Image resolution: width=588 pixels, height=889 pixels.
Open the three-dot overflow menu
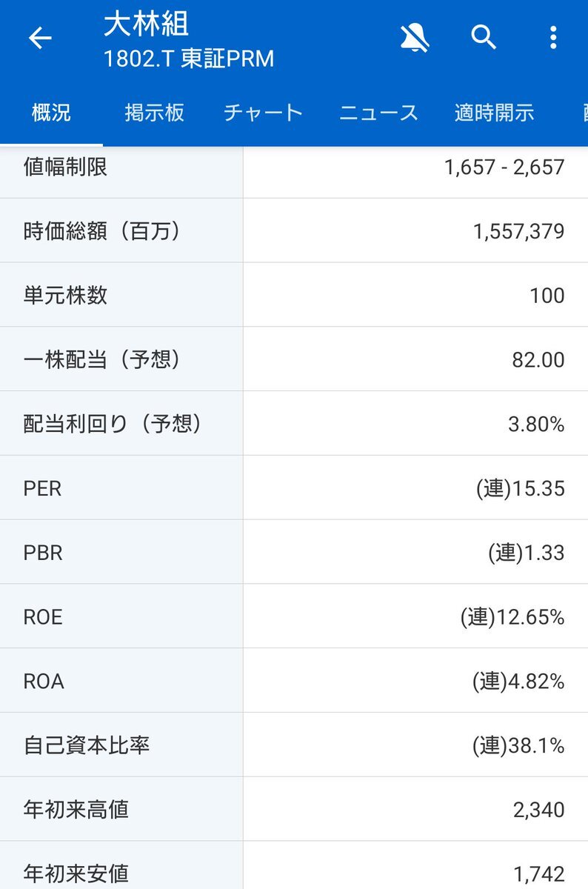[552, 37]
